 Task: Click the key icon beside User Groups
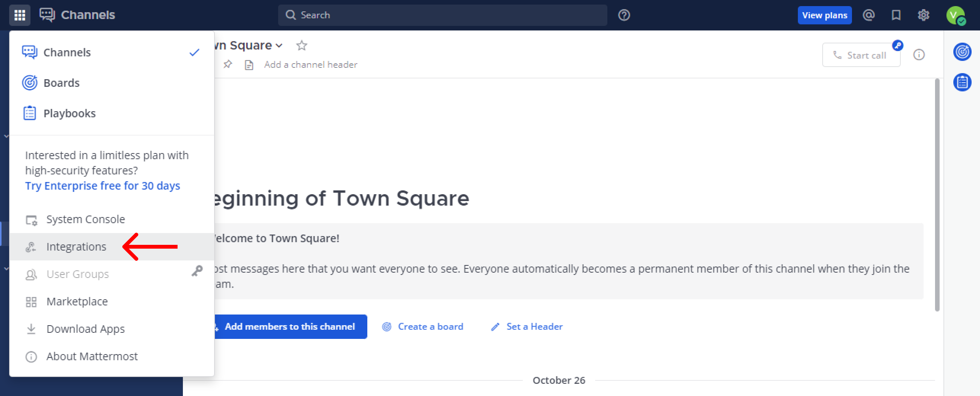[197, 271]
